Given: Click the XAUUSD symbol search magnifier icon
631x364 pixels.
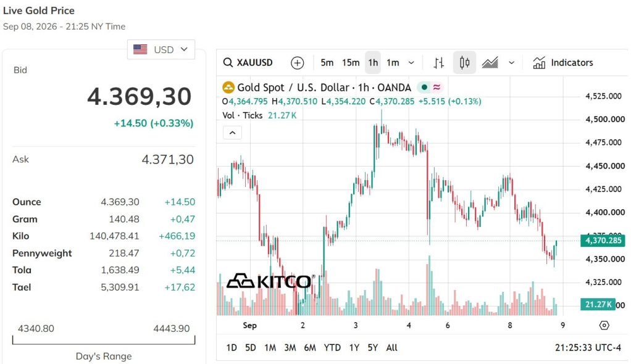Looking at the screenshot, I should (228, 63).
